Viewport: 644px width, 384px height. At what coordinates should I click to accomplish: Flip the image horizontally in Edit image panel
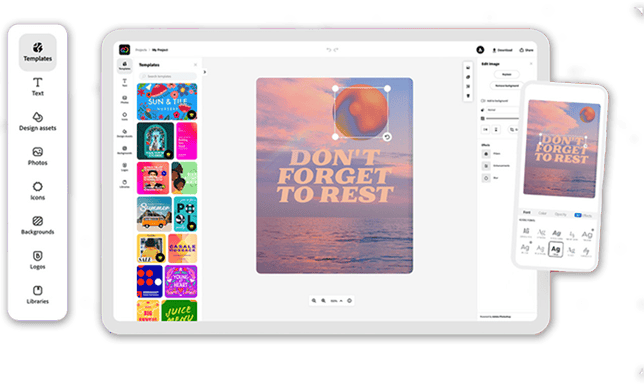tap(485, 129)
